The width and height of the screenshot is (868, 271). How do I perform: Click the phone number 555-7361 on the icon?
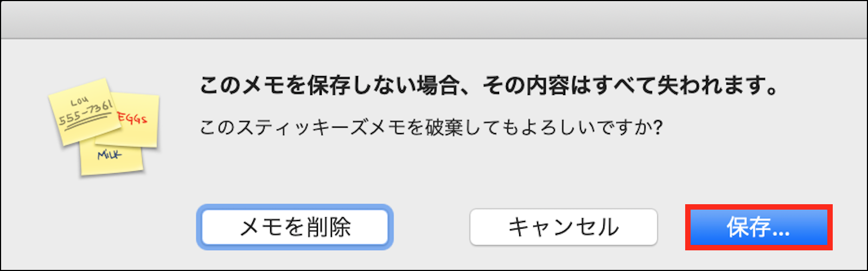[86, 114]
